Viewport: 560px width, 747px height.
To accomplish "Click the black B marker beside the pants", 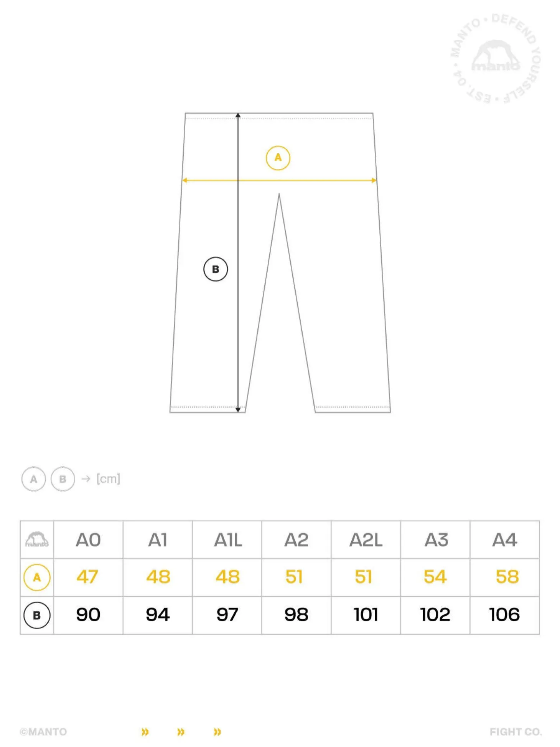I will [x=216, y=269].
